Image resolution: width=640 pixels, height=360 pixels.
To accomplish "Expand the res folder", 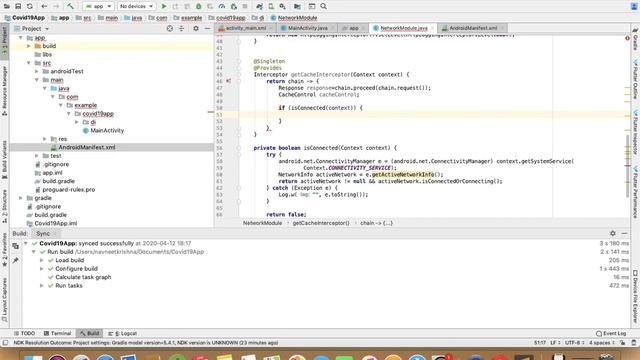I will [x=45, y=139].
